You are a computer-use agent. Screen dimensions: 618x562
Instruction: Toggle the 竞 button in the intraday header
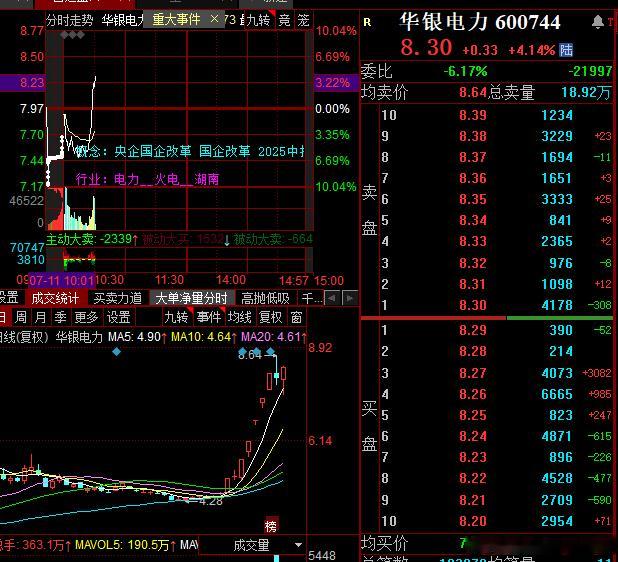pyautogui.click(x=284, y=20)
